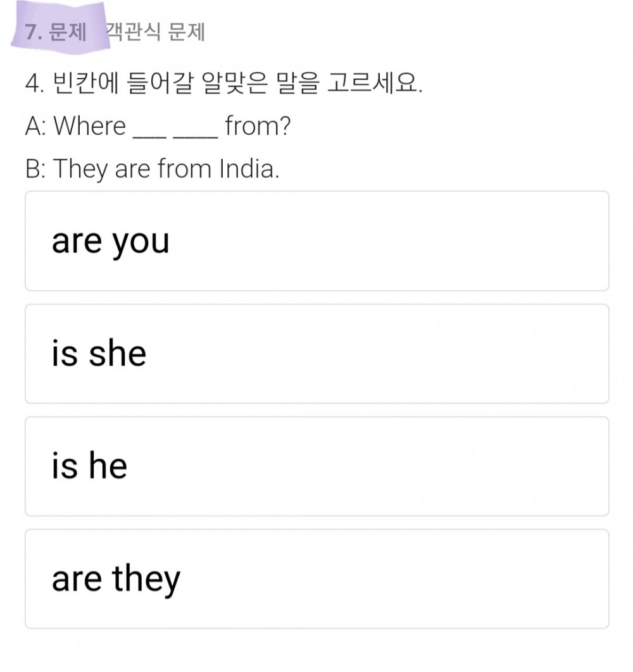Click the word "she" in the second option

click(x=118, y=353)
